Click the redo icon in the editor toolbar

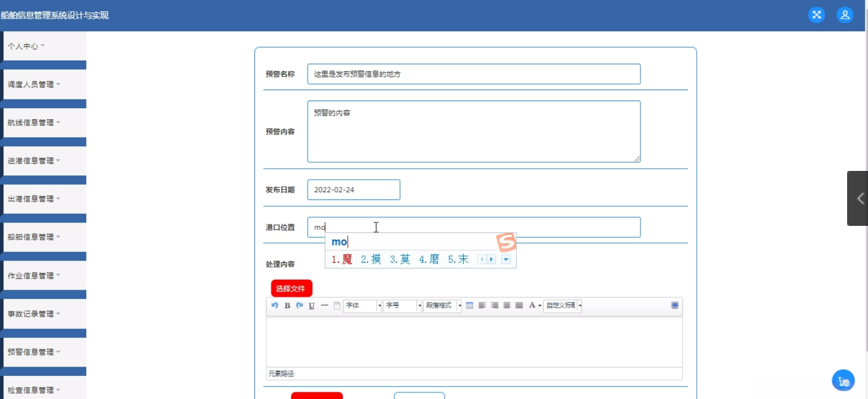click(299, 306)
